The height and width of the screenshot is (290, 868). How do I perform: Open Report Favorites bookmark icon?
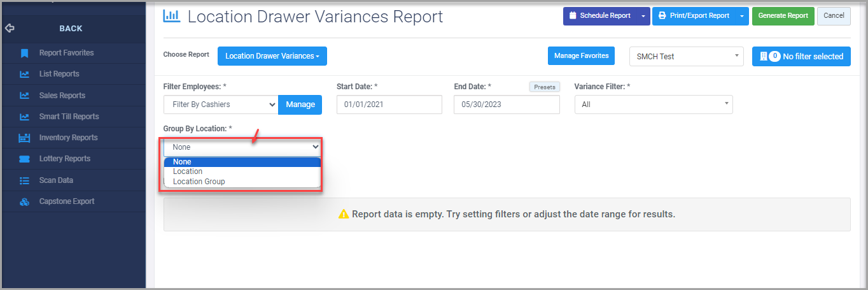tap(24, 53)
